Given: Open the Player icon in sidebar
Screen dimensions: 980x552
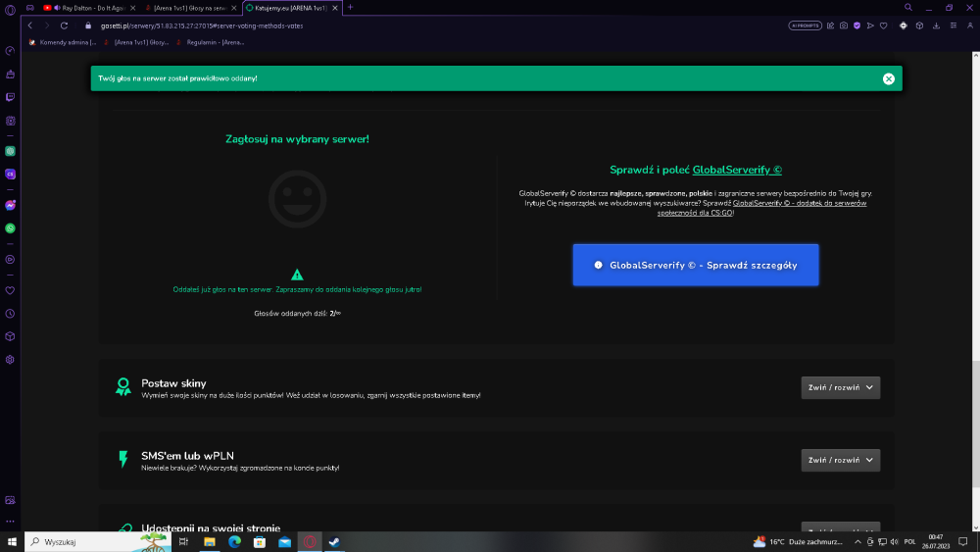Looking at the screenshot, I should 10,260.
